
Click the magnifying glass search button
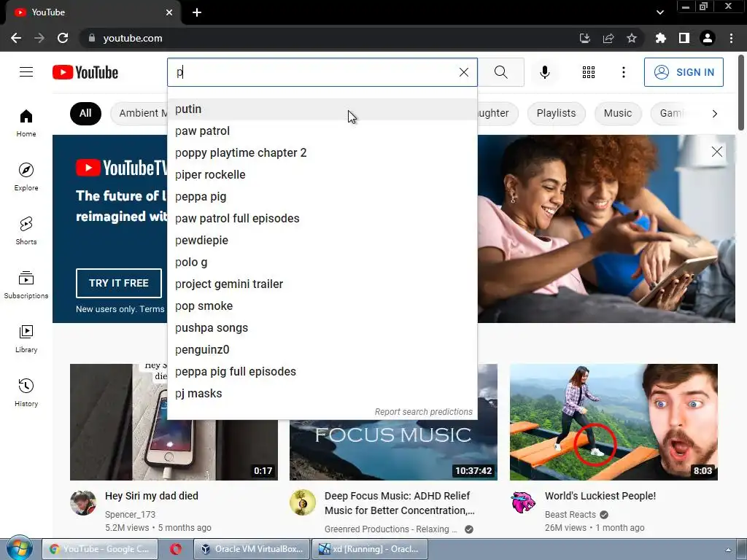click(500, 72)
